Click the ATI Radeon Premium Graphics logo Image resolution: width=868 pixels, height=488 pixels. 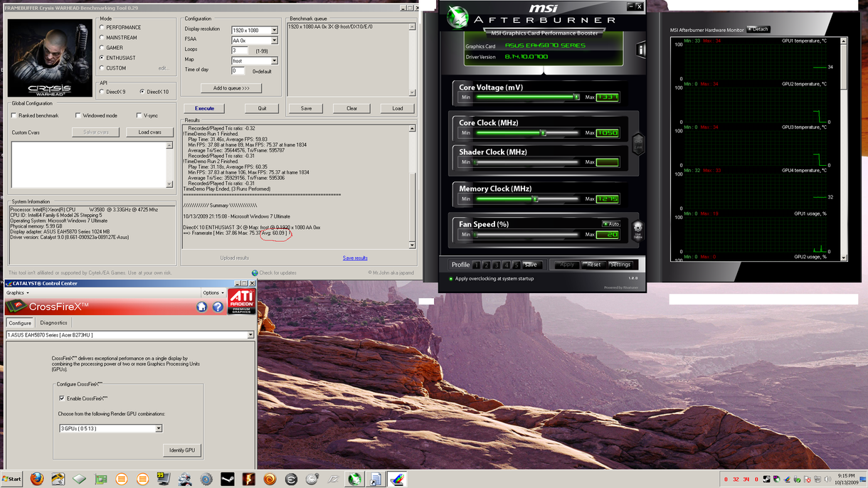[242, 302]
